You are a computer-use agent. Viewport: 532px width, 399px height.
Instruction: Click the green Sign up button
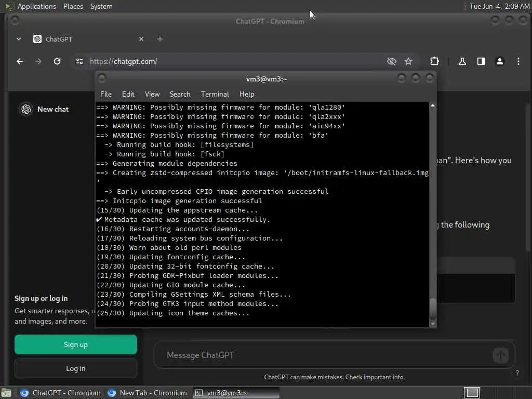click(x=76, y=345)
